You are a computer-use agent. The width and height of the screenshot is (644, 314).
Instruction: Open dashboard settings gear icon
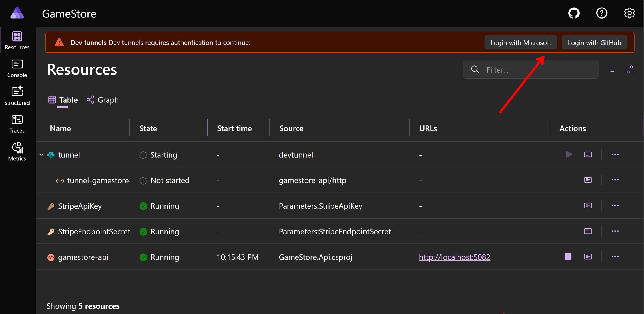629,13
